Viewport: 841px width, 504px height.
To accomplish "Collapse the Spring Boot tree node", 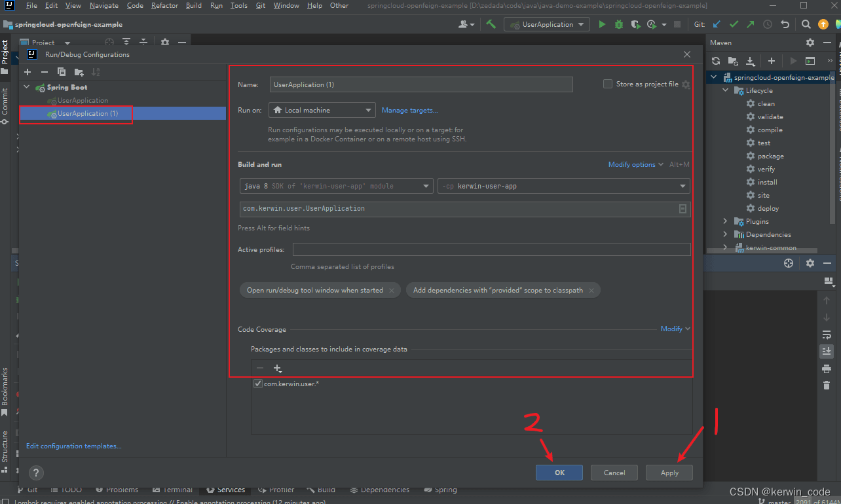I will click(27, 87).
